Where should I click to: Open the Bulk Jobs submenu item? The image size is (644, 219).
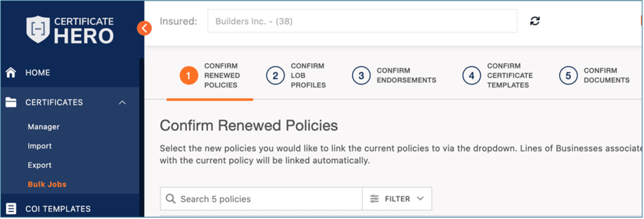pyautogui.click(x=47, y=185)
